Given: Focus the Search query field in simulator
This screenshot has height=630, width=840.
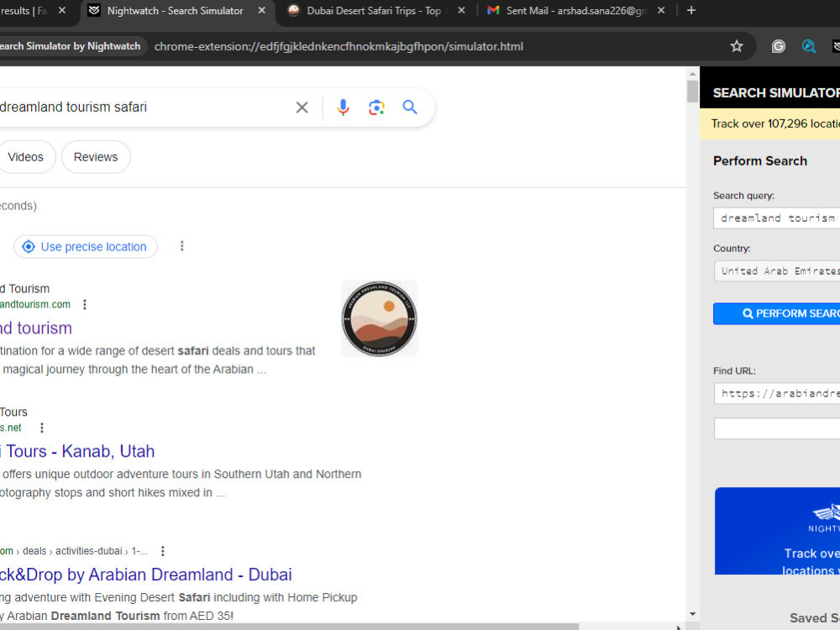Looking at the screenshot, I should tap(776, 218).
